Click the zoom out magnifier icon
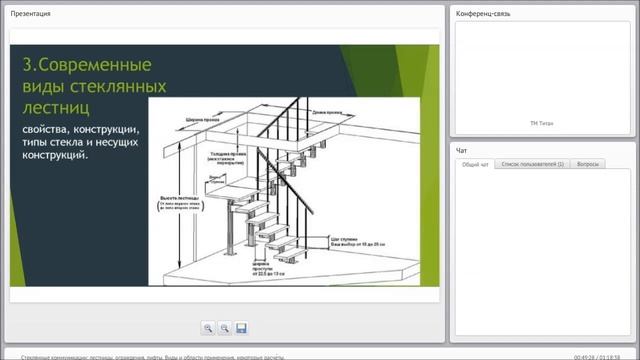 pos(224,328)
